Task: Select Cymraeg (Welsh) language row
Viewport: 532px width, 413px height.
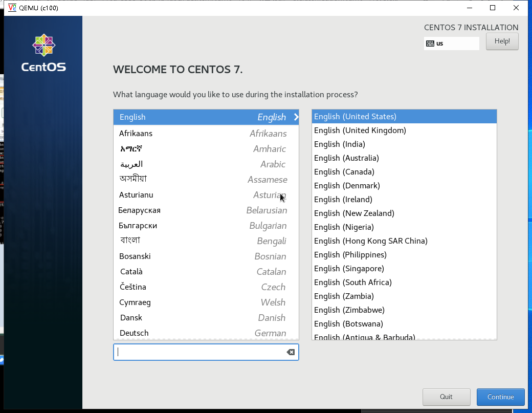Action: pyautogui.click(x=206, y=302)
